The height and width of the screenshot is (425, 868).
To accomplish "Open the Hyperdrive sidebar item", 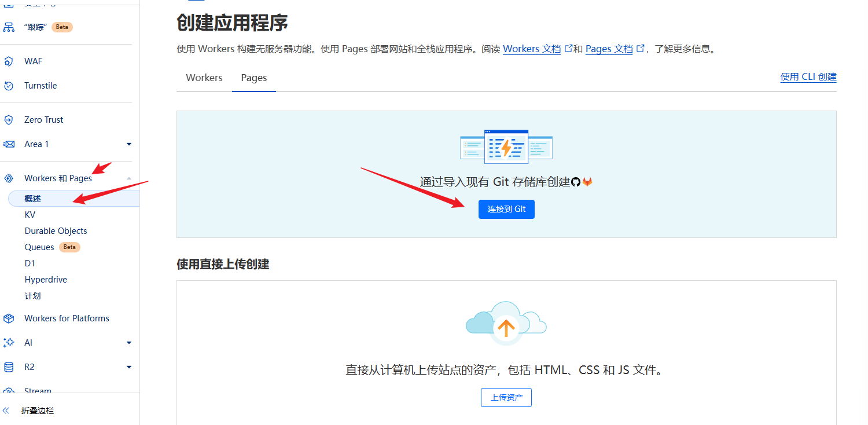I will click(x=46, y=280).
